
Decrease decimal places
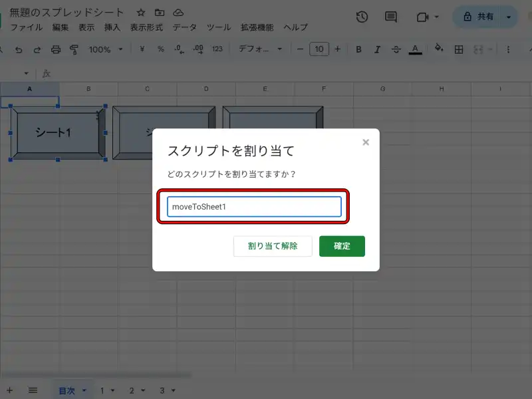click(x=179, y=49)
